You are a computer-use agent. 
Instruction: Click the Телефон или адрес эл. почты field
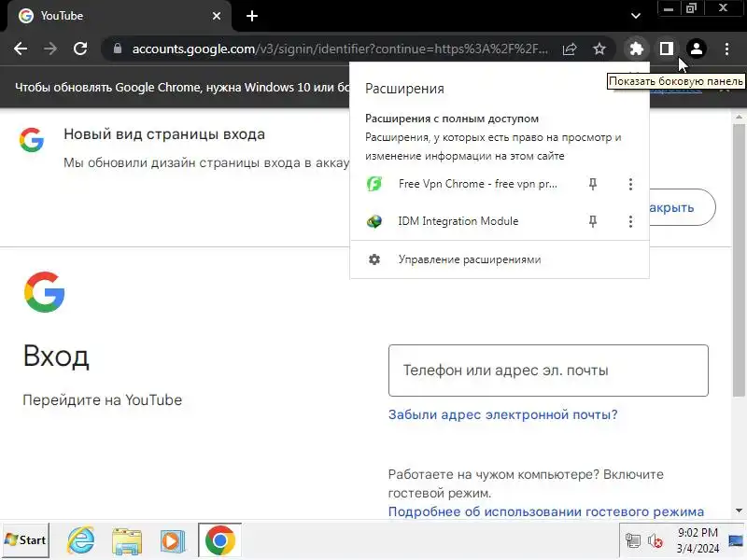(x=548, y=371)
